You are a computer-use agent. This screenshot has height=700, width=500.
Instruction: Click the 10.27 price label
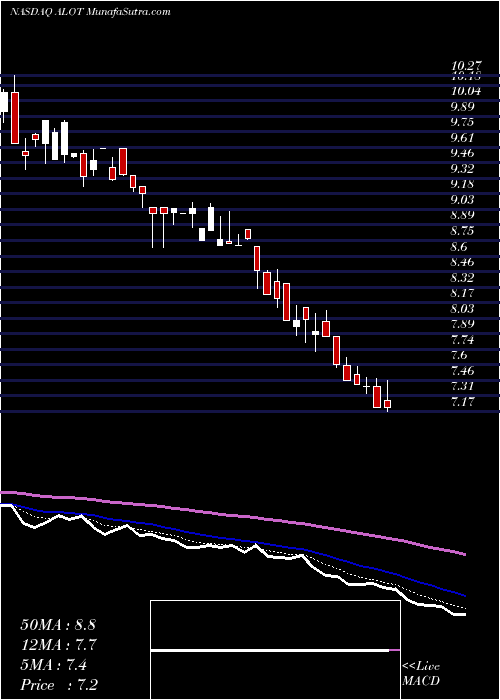tap(467, 67)
